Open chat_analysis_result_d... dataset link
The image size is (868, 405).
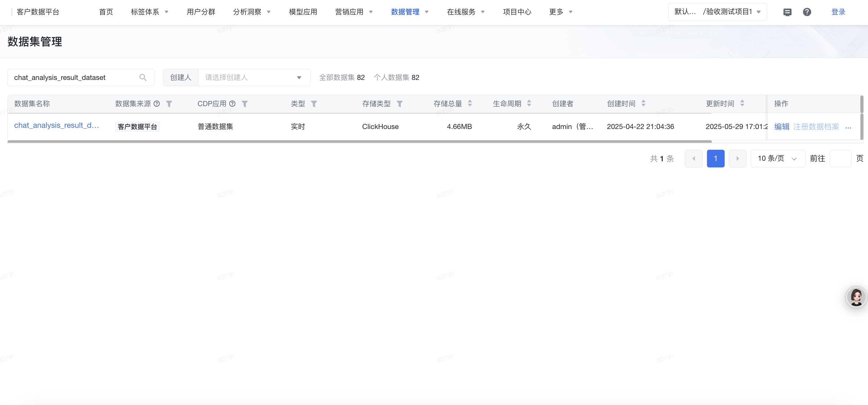56,125
